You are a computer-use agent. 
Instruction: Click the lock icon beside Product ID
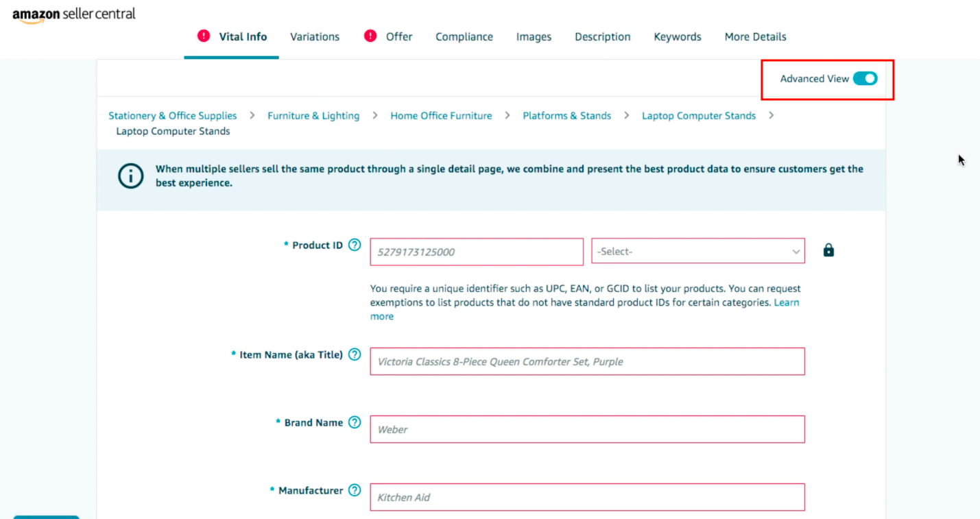coord(828,250)
